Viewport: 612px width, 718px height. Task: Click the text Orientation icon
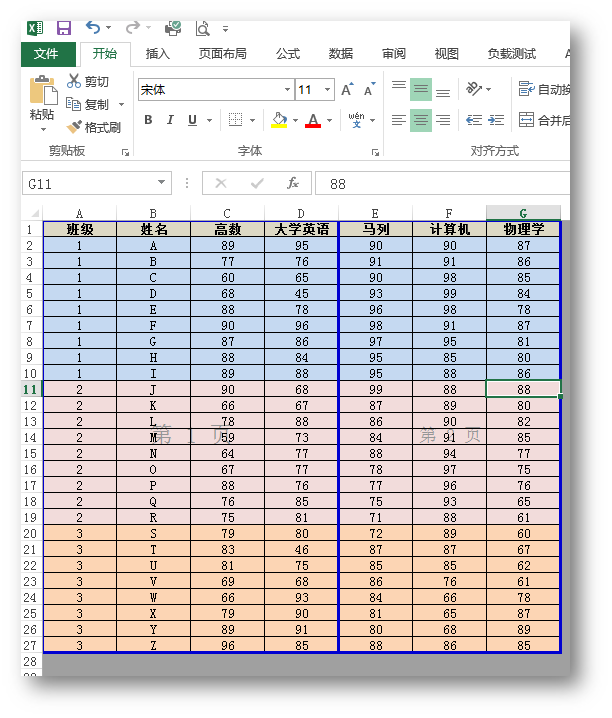(x=474, y=88)
